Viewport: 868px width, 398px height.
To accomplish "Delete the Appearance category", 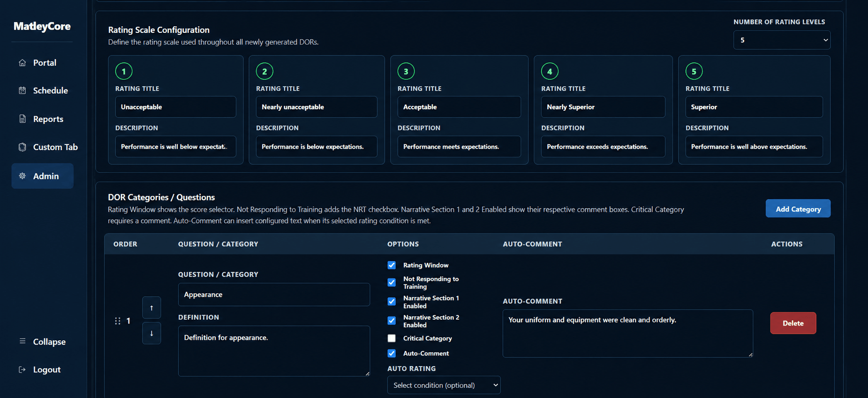I will click(x=793, y=323).
